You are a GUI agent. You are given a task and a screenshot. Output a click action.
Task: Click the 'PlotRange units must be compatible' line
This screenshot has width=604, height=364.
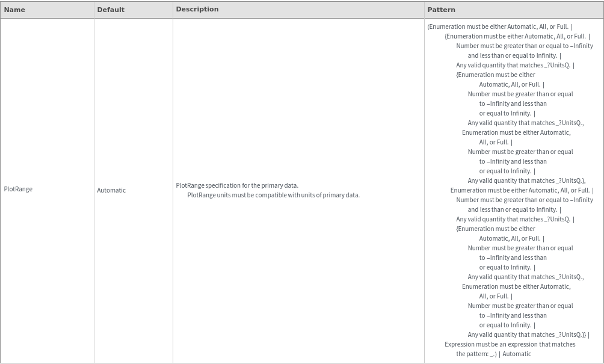(x=273, y=195)
